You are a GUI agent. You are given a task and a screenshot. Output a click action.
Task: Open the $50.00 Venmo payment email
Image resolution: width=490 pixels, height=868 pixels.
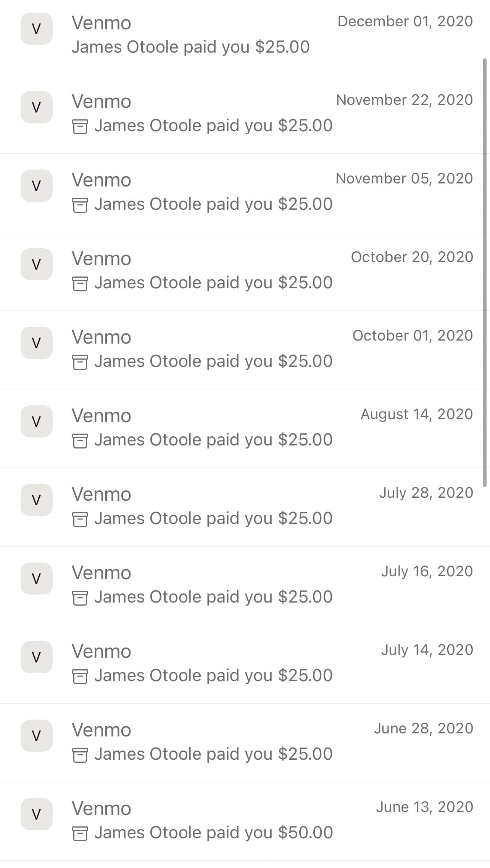point(245,821)
